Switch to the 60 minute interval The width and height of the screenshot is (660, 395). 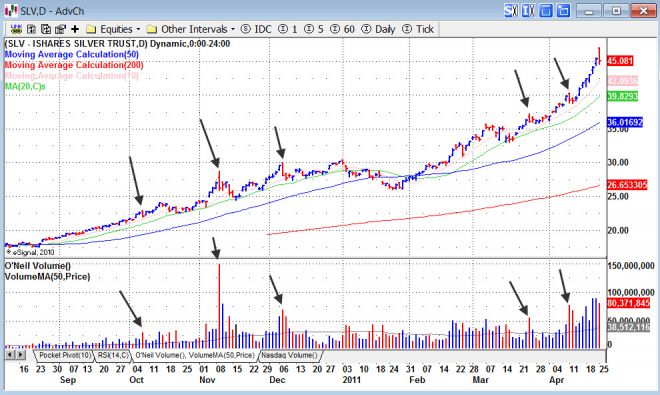tap(342, 29)
